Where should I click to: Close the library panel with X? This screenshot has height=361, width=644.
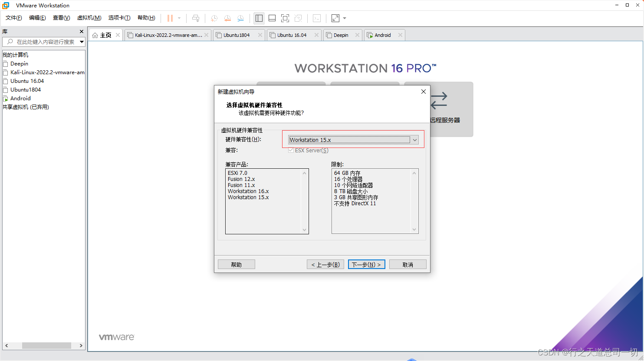82,31
